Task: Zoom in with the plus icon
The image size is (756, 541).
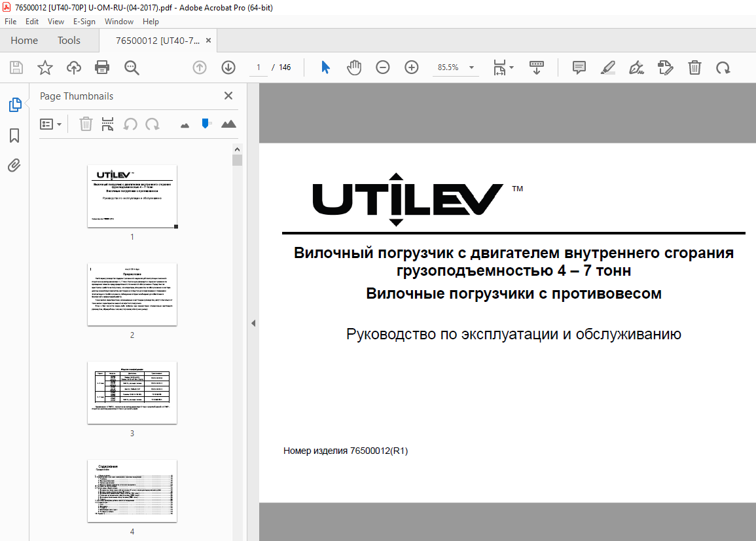Action: coord(412,67)
